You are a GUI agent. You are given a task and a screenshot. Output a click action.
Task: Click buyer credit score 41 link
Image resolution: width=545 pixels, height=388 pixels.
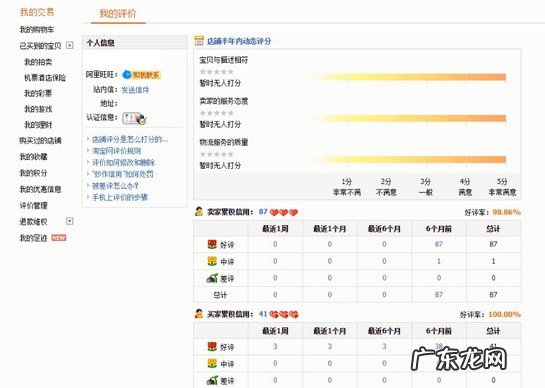tap(263, 314)
